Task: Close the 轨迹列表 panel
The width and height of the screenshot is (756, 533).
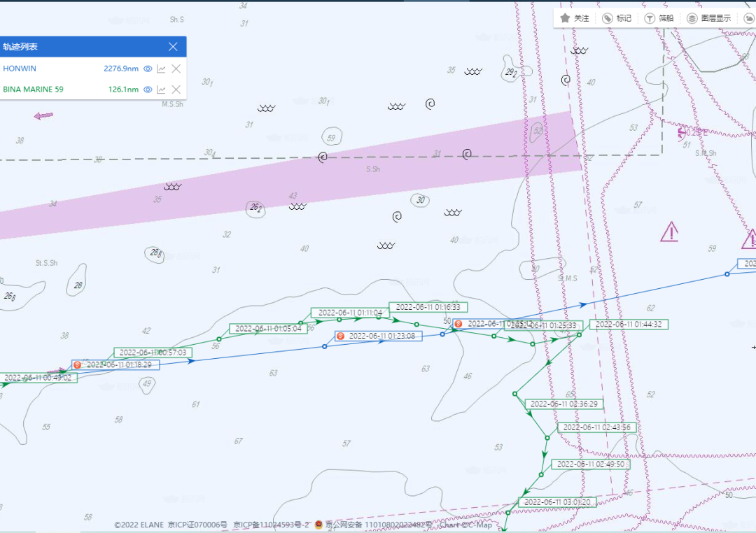Action: (x=173, y=47)
